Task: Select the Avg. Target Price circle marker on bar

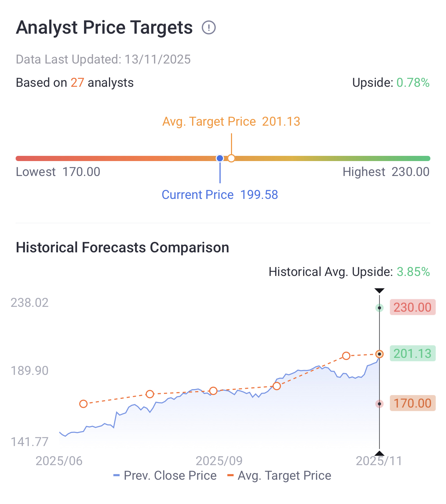Action: click(x=231, y=158)
